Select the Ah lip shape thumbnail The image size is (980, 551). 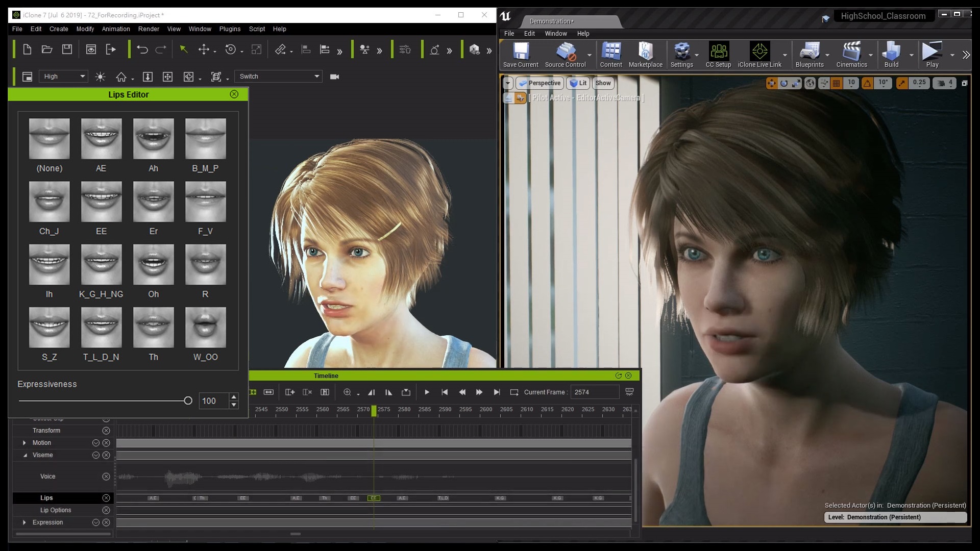click(x=153, y=139)
